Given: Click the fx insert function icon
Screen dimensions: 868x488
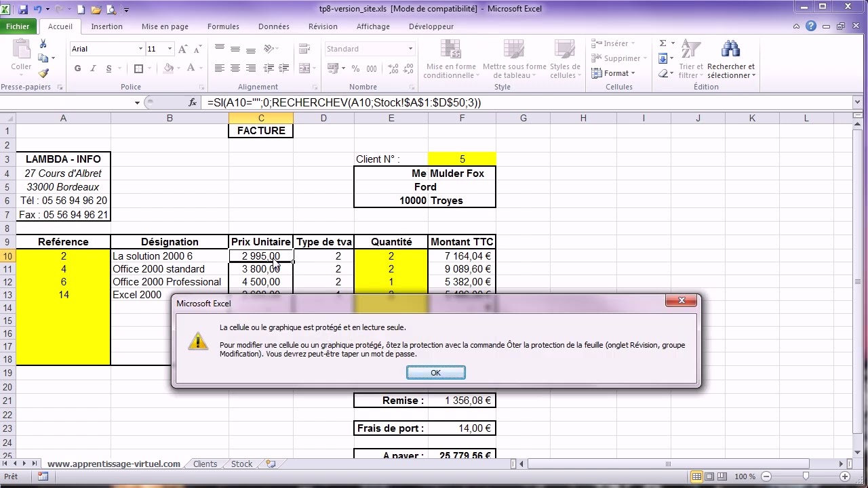Looking at the screenshot, I should click(x=193, y=103).
